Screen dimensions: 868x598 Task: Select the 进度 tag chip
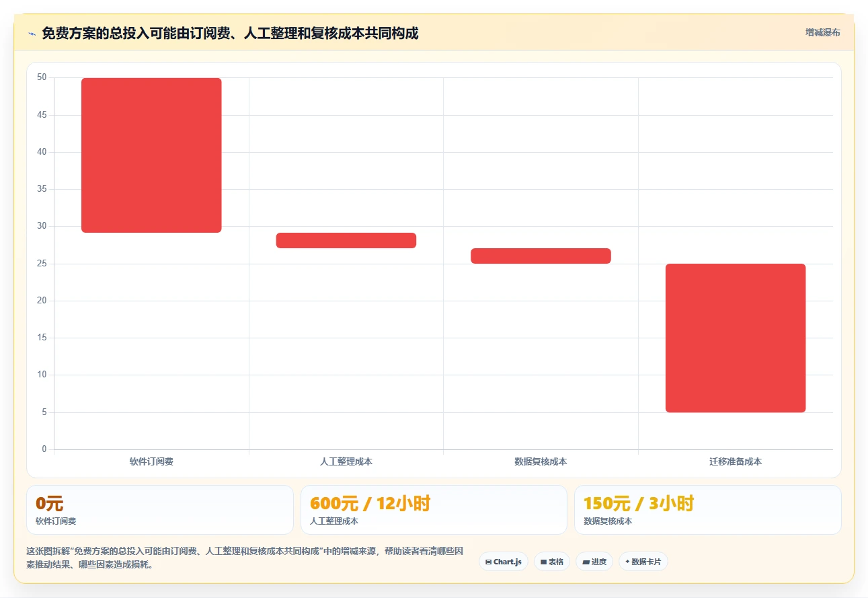(594, 562)
